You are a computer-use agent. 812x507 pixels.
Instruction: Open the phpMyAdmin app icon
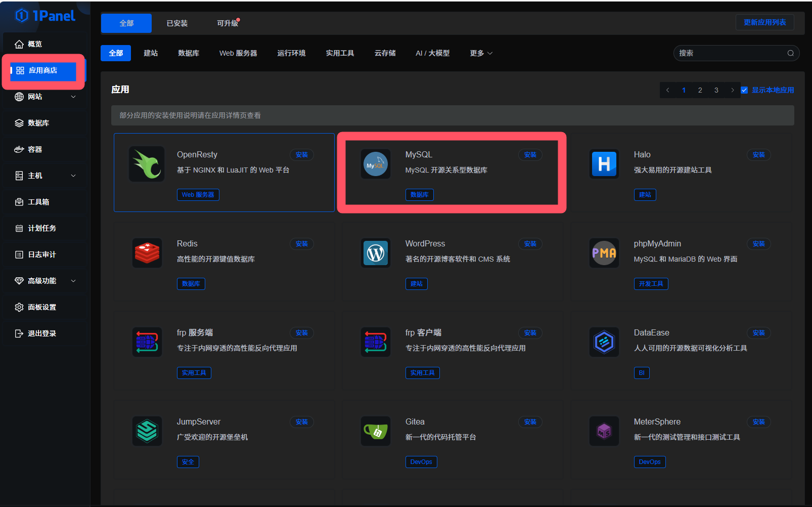(x=604, y=253)
